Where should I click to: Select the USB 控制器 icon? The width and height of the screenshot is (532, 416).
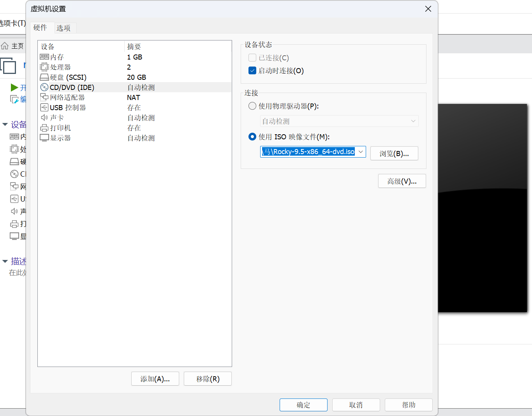44,108
